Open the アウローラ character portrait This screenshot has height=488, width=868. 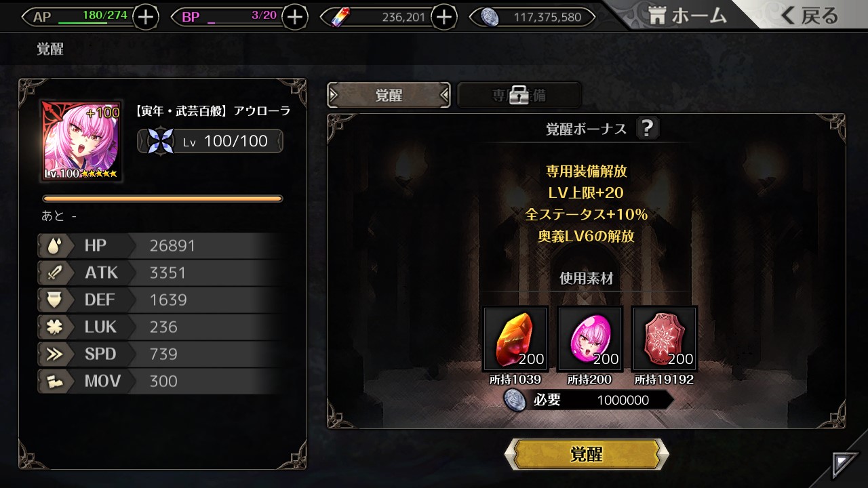[81, 141]
